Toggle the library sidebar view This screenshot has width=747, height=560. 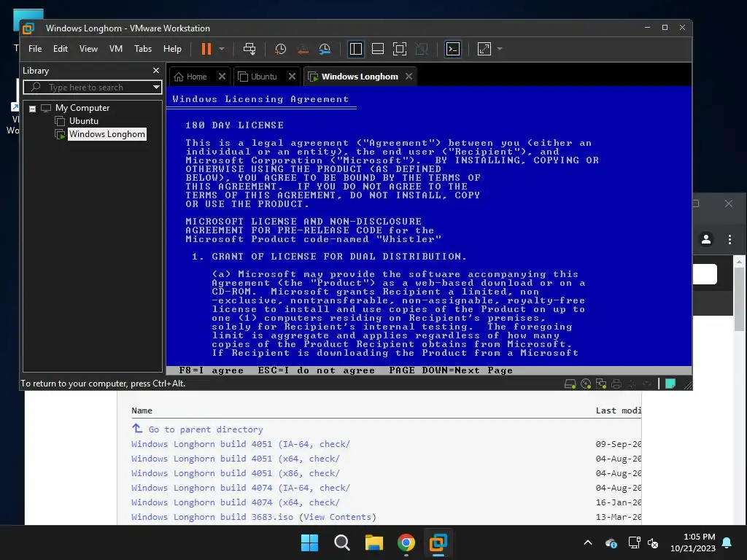[x=356, y=49]
